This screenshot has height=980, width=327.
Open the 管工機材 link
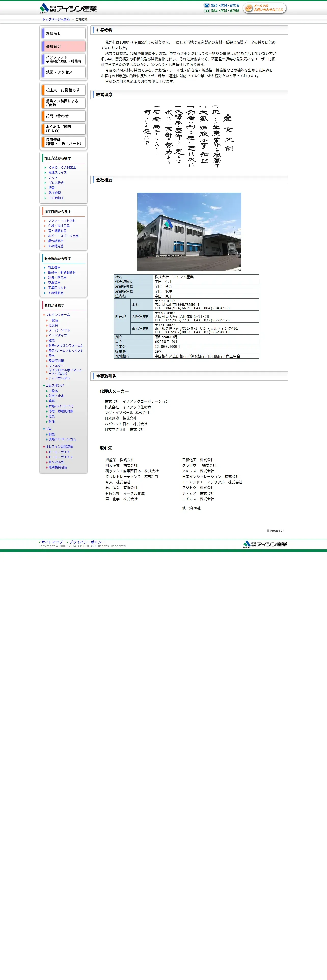coord(54,268)
